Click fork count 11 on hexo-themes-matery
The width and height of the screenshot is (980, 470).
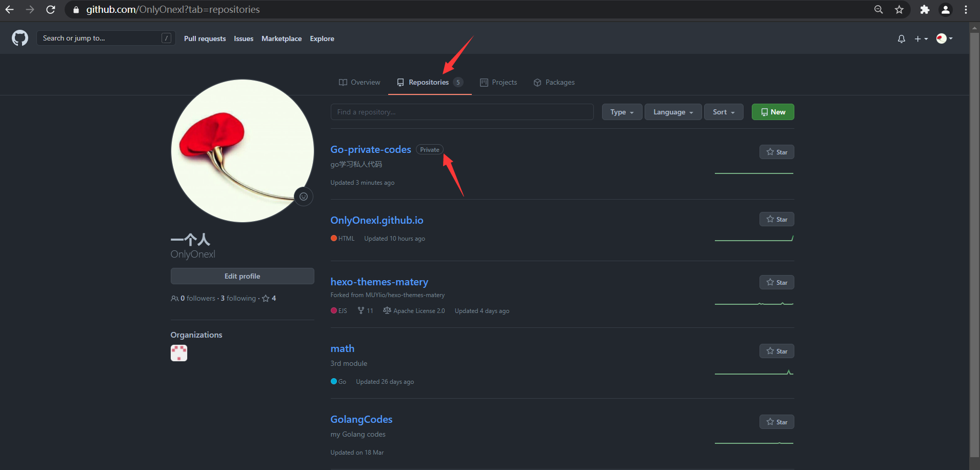366,311
